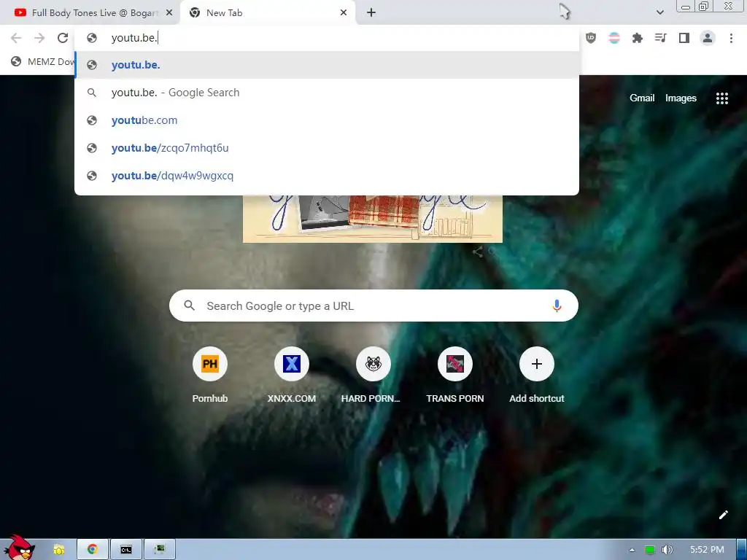
Task: Open the Pornhub shortcut tile
Action: pyautogui.click(x=209, y=376)
